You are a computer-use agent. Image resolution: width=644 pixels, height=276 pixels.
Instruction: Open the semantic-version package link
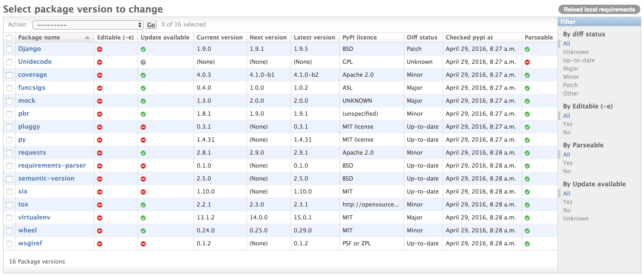click(46, 178)
